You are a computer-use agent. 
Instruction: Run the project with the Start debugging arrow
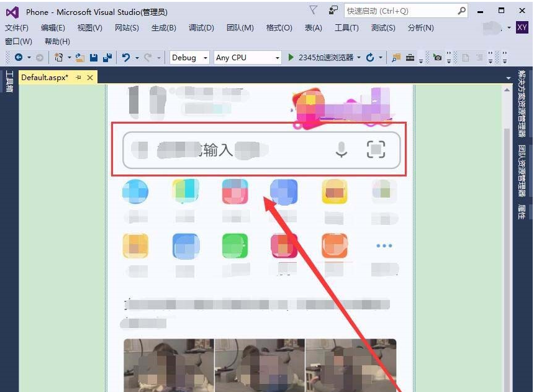coord(291,57)
